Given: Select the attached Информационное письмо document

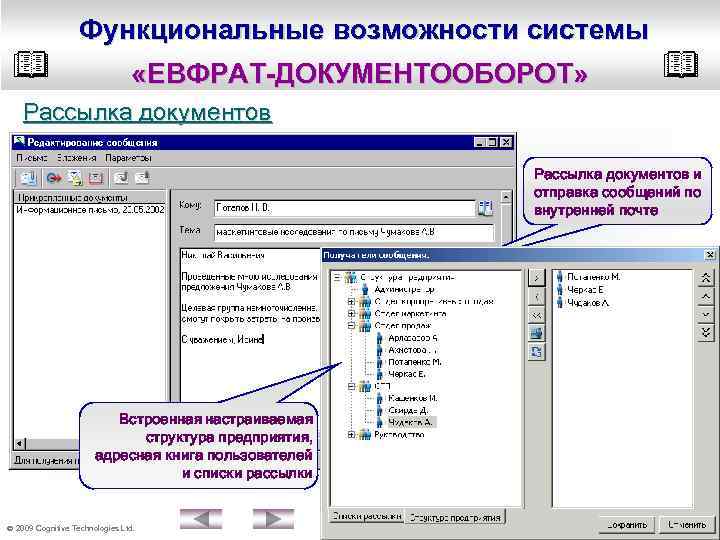Looking at the screenshot, I should [90, 210].
